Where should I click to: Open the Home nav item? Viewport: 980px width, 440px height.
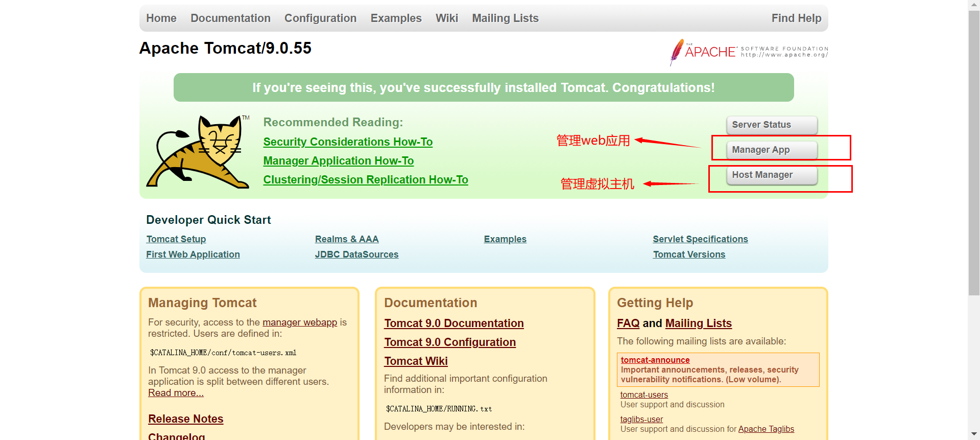coord(161,18)
